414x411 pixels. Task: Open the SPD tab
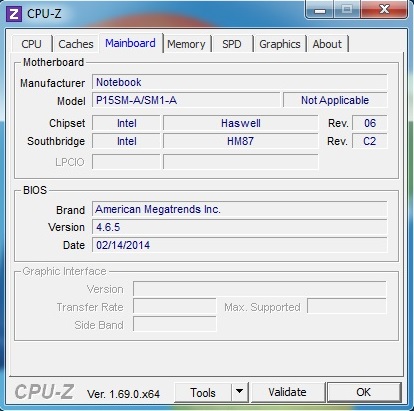tap(232, 44)
